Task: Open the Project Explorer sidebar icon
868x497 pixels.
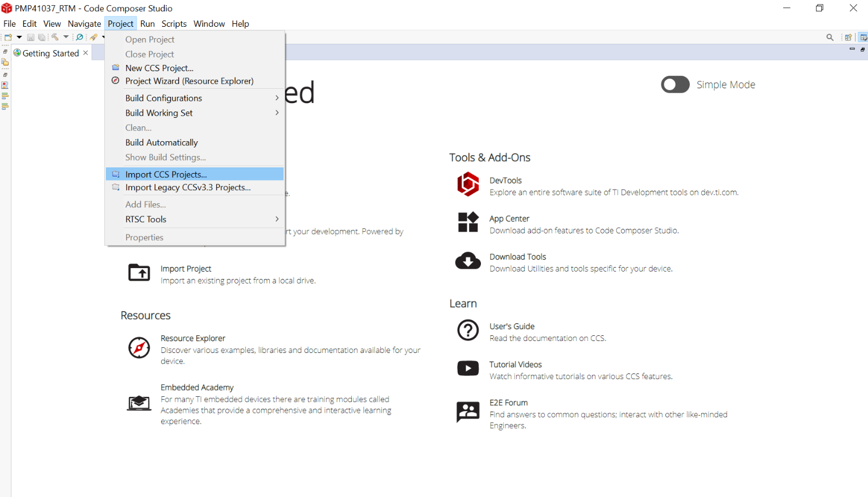Action: [x=5, y=61]
